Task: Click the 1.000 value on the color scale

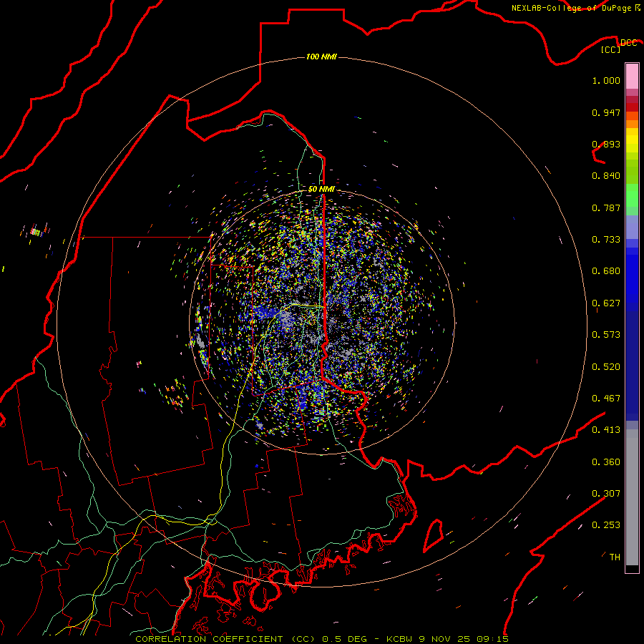Action: [606, 80]
